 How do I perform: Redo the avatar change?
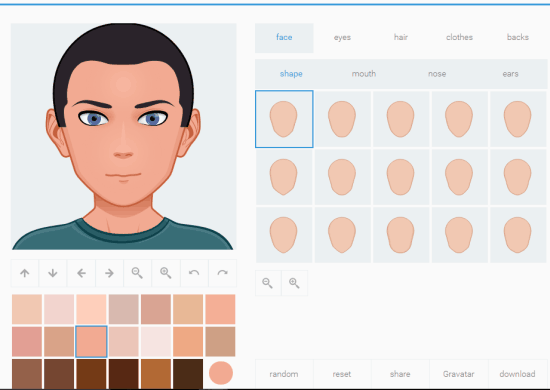(x=222, y=273)
